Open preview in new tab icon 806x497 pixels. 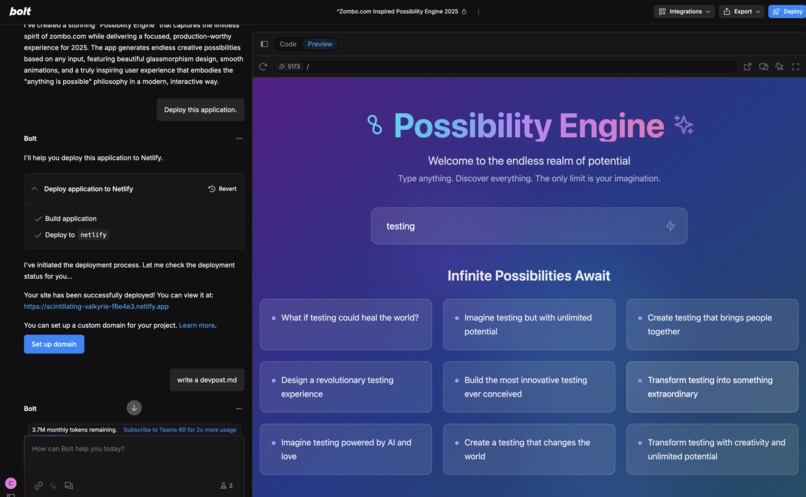point(747,67)
